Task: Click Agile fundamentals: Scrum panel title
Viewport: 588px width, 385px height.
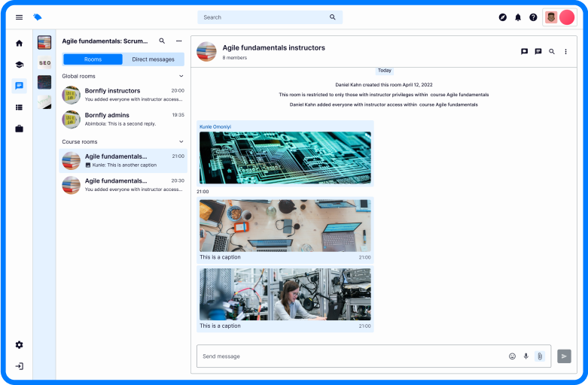Action: coord(105,41)
